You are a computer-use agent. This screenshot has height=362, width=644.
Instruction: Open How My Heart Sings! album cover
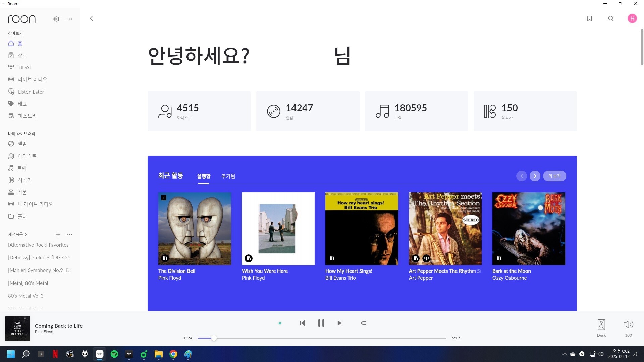(x=362, y=229)
